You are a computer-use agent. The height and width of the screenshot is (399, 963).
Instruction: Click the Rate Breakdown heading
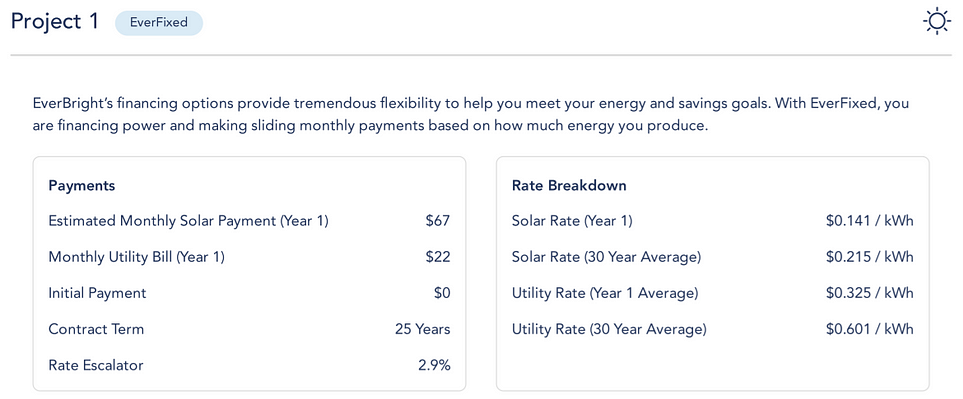[569, 185]
